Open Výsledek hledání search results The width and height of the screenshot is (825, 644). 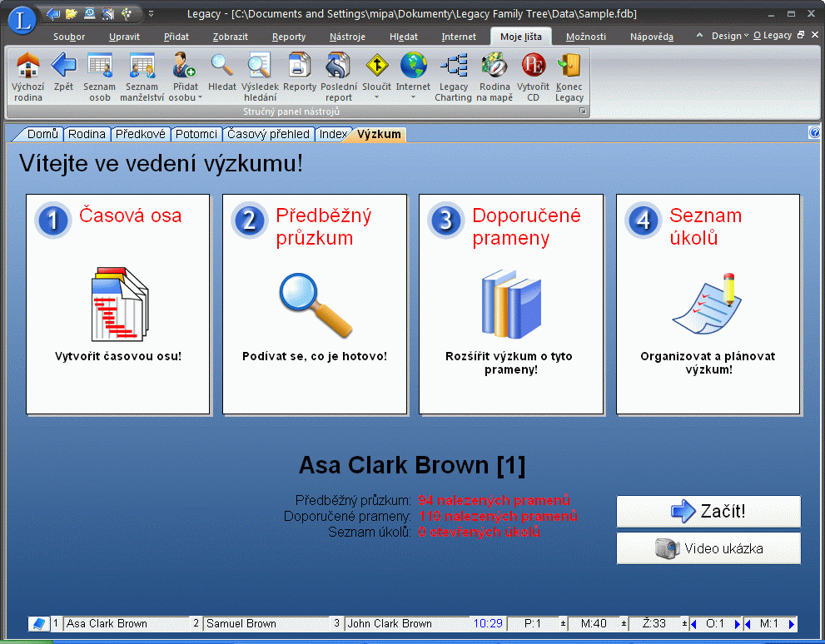click(x=260, y=77)
